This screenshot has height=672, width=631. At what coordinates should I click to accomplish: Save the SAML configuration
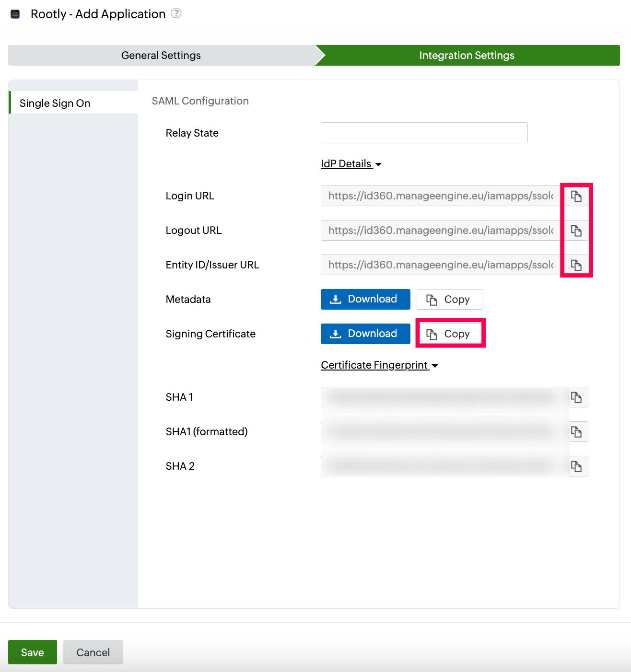click(32, 652)
